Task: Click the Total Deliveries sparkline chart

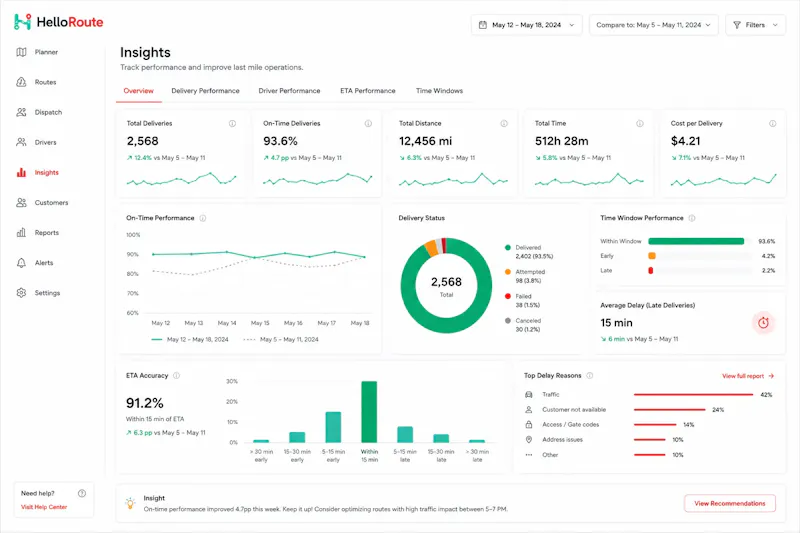Action: pyautogui.click(x=182, y=179)
